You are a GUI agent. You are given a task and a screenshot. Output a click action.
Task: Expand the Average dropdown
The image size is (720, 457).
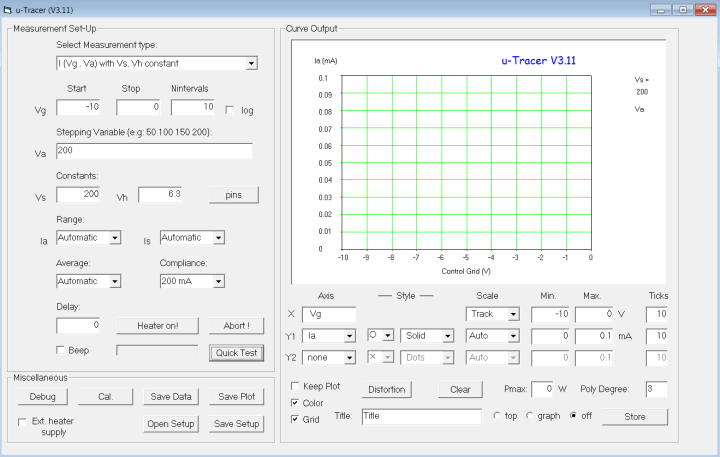[x=115, y=281]
